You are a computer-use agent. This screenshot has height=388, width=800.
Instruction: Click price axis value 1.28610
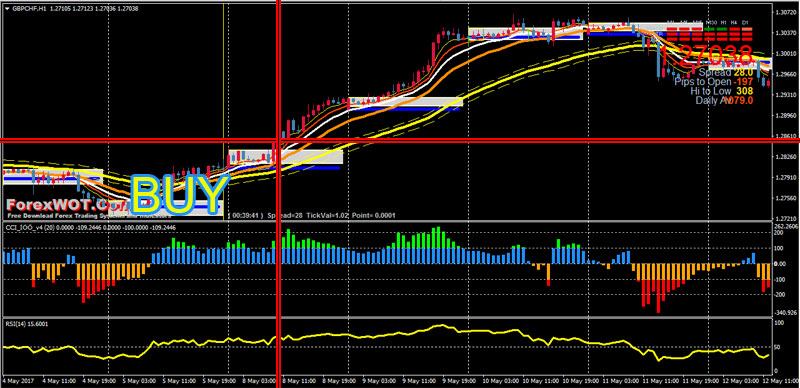pyautogui.click(x=786, y=136)
